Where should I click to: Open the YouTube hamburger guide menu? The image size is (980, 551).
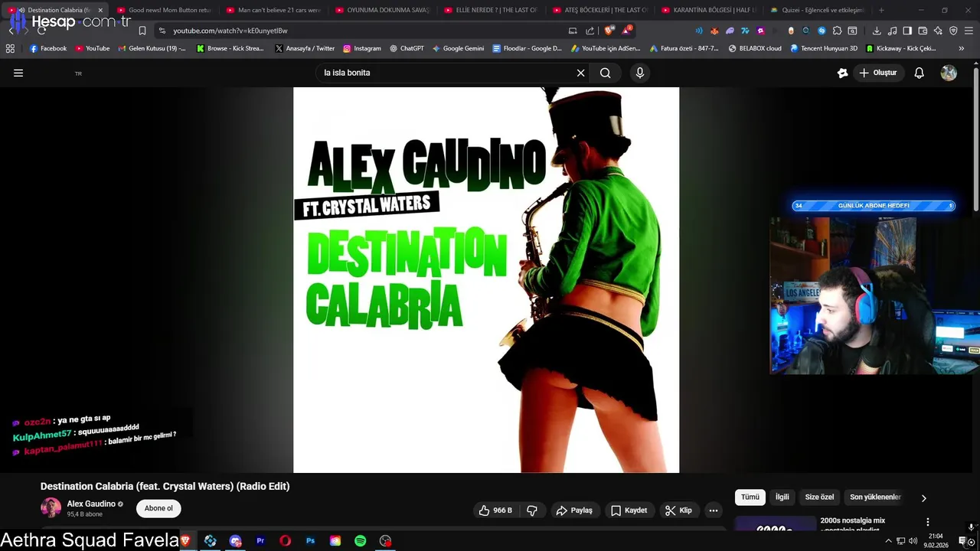[18, 73]
